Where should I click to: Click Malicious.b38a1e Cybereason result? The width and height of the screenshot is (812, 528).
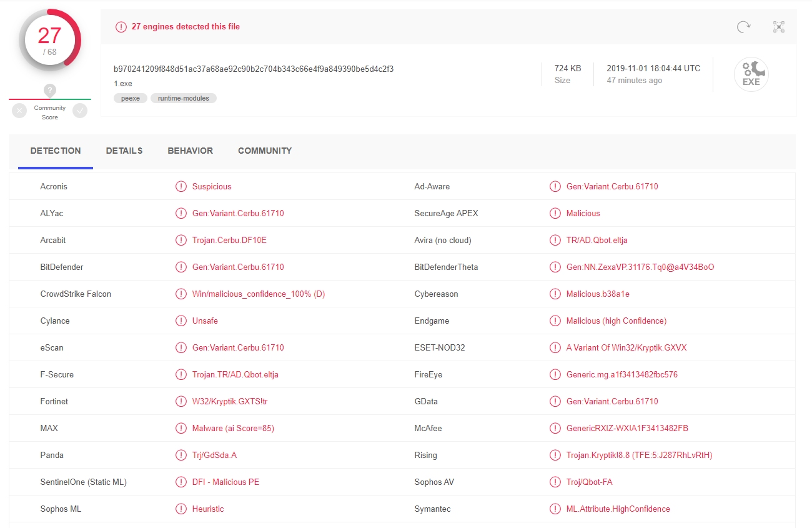(x=598, y=294)
